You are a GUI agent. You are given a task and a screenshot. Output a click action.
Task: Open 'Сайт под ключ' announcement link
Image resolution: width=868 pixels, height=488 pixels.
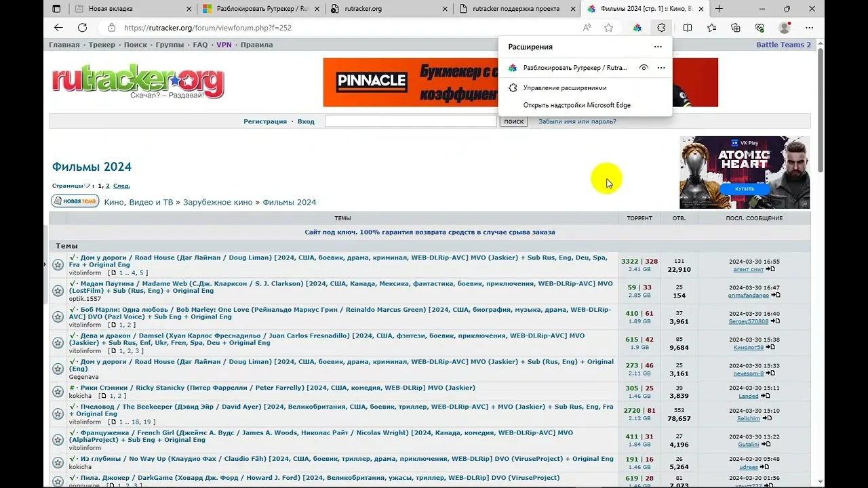pyautogui.click(x=430, y=232)
